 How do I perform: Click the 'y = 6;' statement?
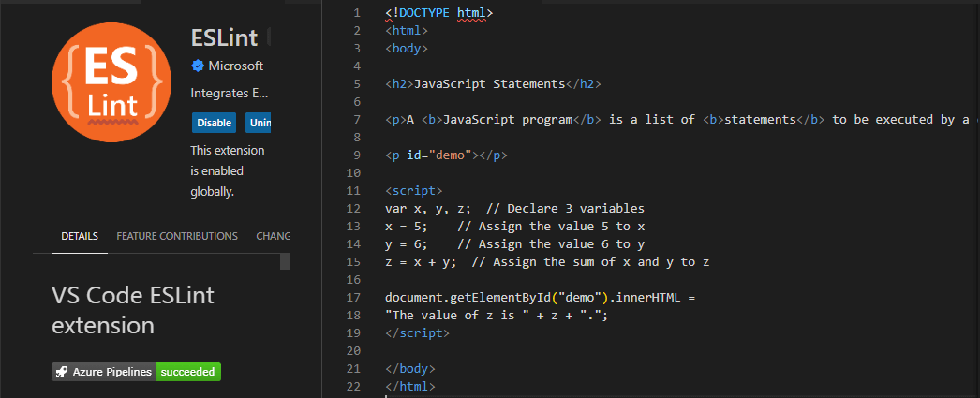coord(407,243)
